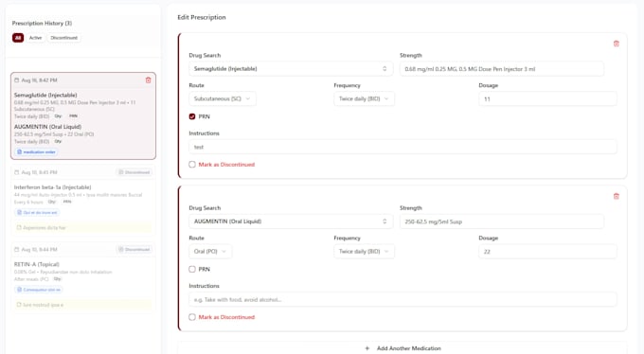Click the plus icon beside Add Another Medication
Image resolution: width=644 pixels, height=354 pixels.
(367, 348)
